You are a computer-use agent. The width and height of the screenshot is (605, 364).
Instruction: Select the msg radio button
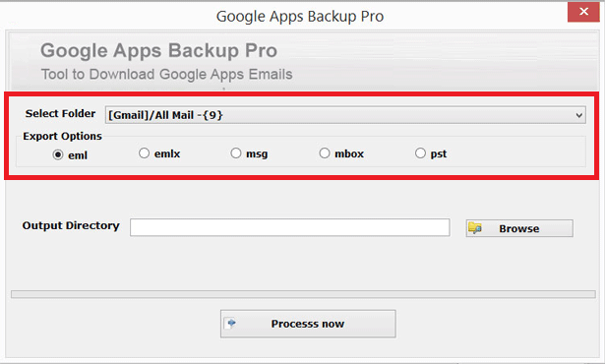[236, 153]
